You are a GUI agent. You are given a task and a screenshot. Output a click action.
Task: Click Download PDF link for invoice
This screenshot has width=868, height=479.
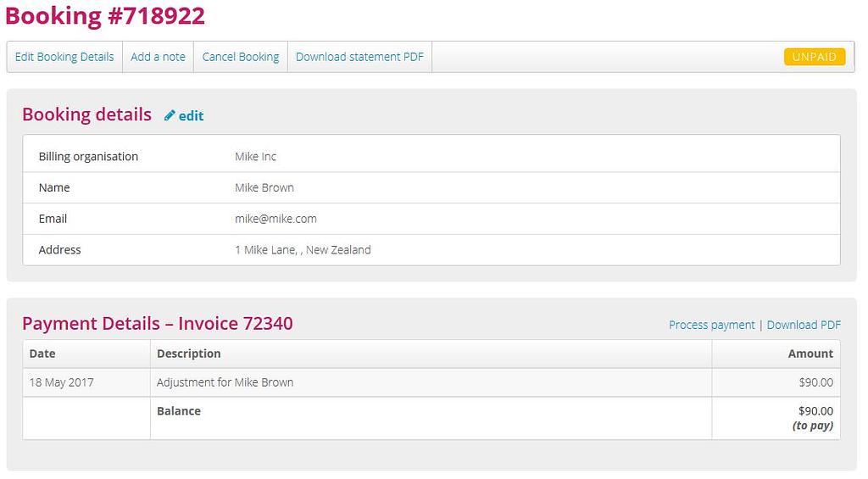click(804, 325)
